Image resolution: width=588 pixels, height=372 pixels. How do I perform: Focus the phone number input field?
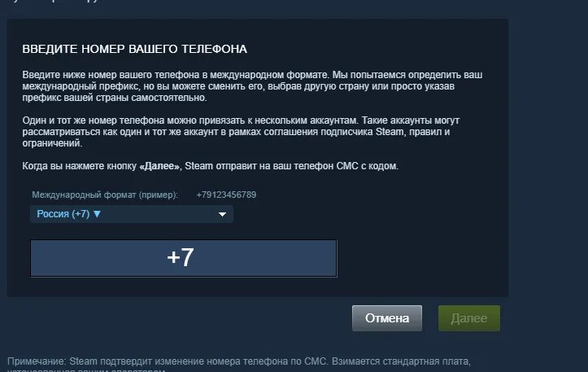point(184,258)
